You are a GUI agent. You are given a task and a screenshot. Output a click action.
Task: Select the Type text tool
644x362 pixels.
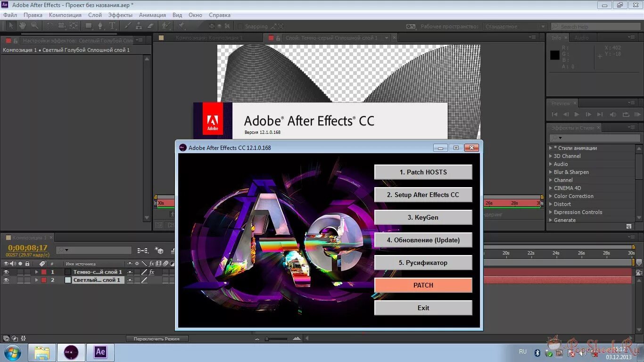112,26
